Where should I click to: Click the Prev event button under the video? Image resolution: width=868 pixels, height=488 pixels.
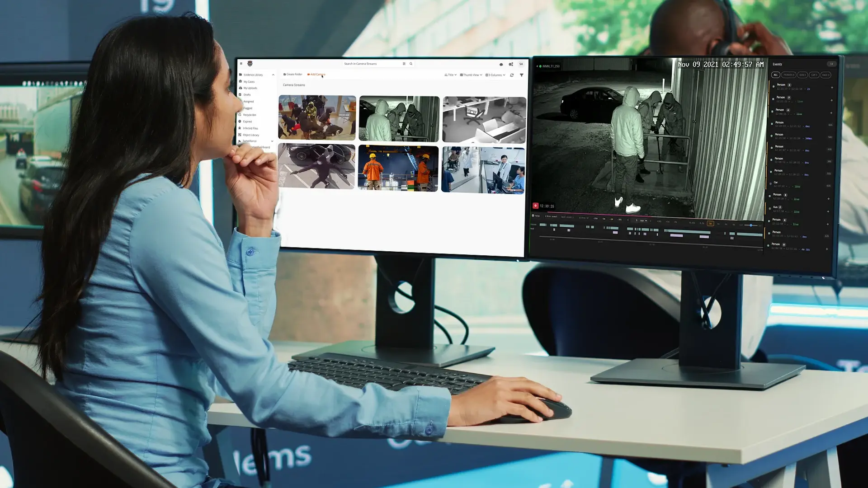pyautogui.click(x=551, y=216)
